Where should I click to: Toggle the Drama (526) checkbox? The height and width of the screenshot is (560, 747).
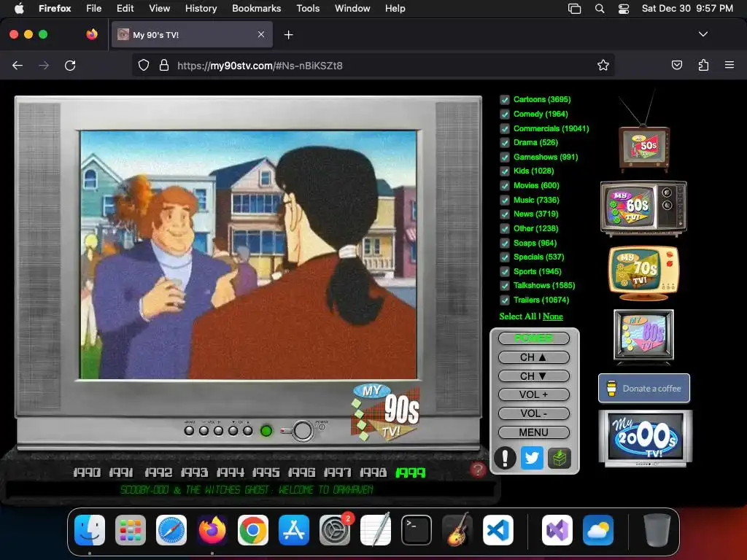(505, 143)
